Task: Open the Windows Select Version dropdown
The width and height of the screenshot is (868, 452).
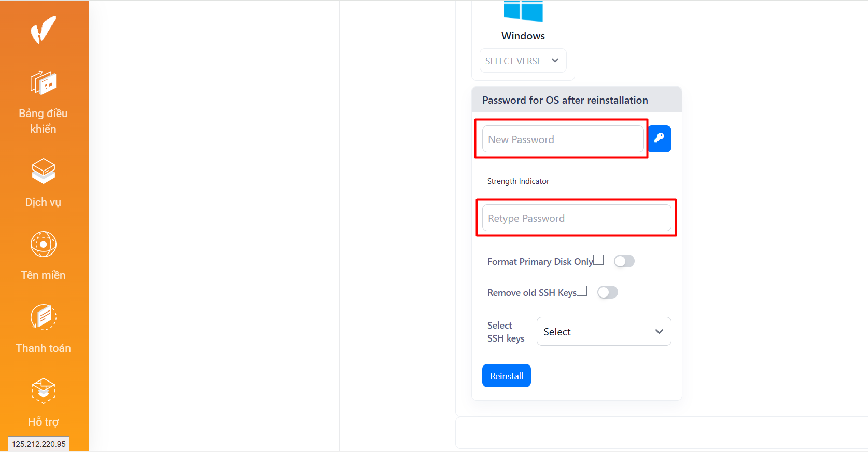Action: (523, 61)
